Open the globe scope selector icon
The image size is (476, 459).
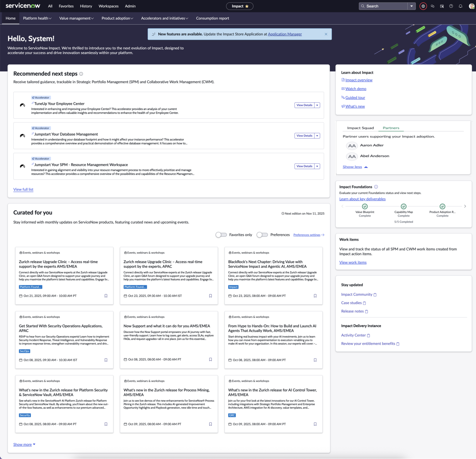click(x=423, y=6)
